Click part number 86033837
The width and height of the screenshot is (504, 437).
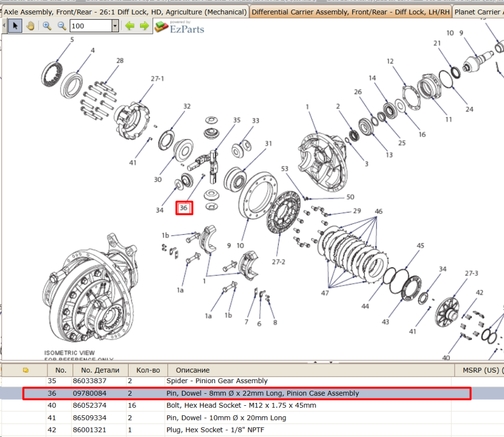tap(89, 381)
